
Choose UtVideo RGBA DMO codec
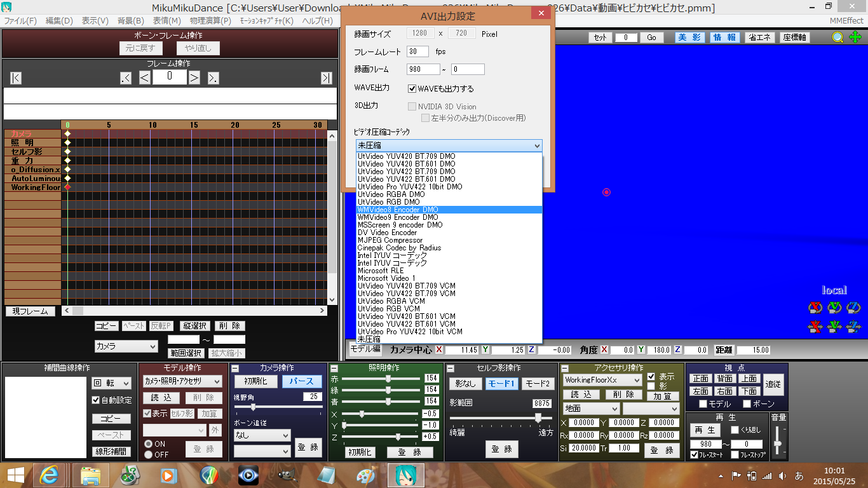click(449, 194)
